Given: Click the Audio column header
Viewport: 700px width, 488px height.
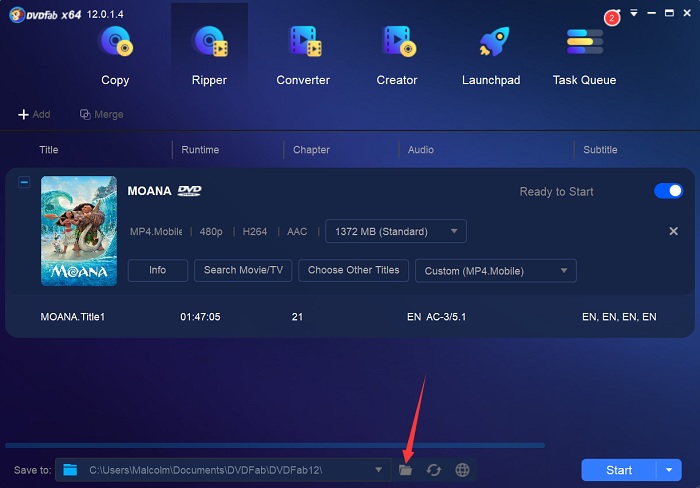Looking at the screenshot, I should pos(421,150).
